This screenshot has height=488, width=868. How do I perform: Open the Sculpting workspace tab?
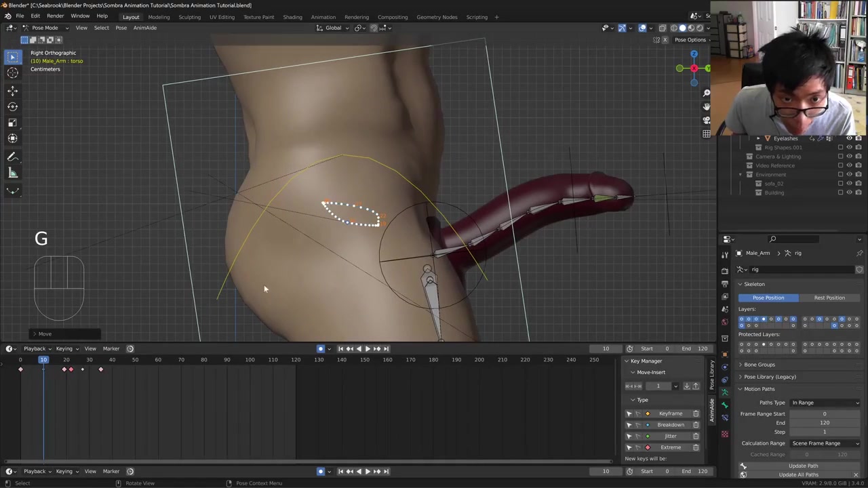tap(189, 17)
